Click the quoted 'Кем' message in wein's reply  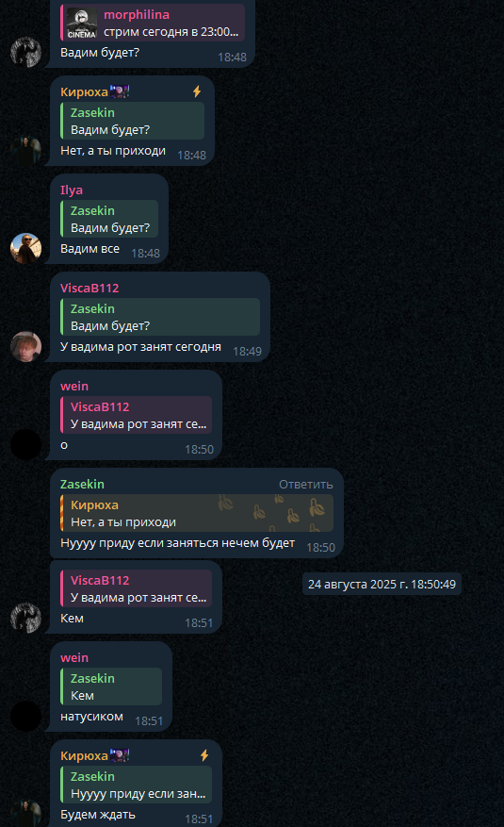(111, 686)
